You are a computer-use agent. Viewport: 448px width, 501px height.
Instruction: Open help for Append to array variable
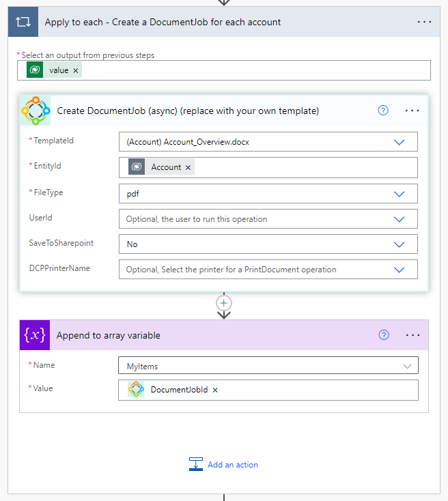pyautogui.click(x=384, y=335)
